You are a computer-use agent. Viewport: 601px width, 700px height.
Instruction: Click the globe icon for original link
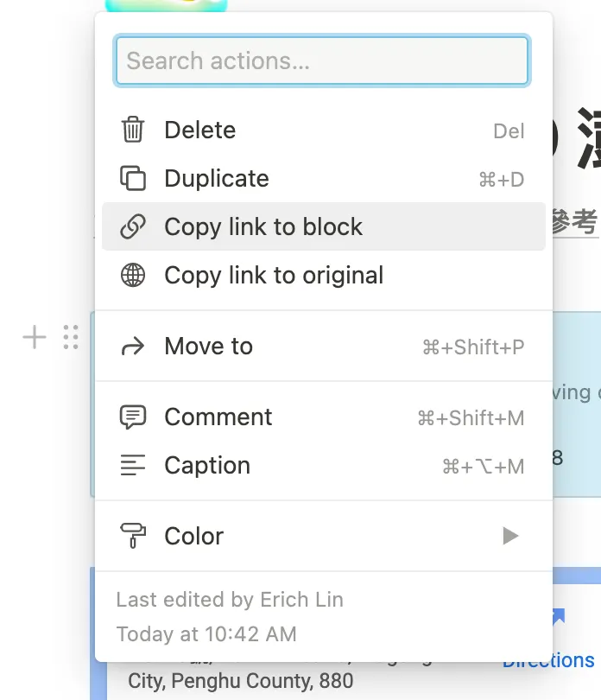[x=132, y=276]
